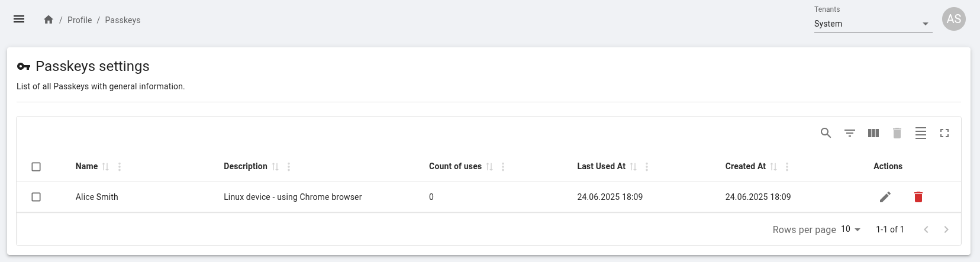
Task: Select the Alice Smith row checkbox
Action: click(36, 197)
